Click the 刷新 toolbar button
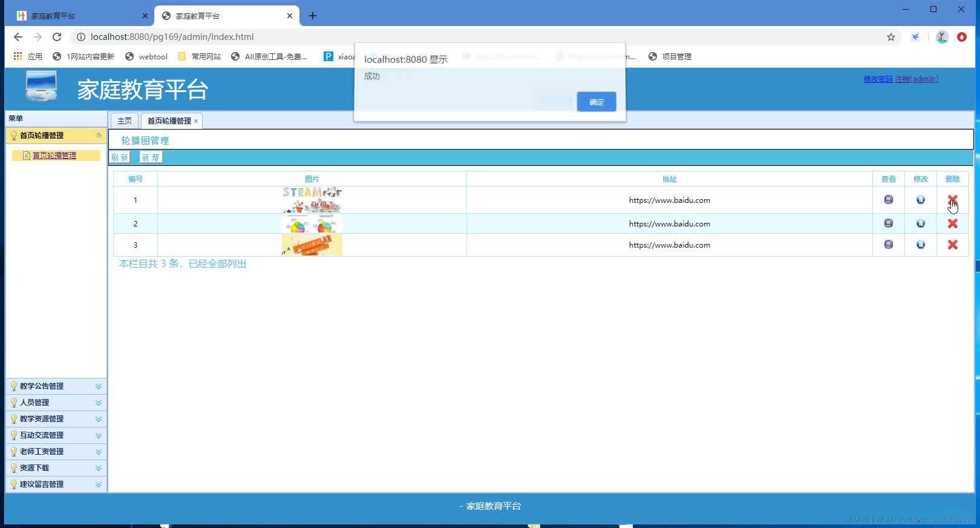Viewport: 980px width, 528px height. (x=119, y=157)
